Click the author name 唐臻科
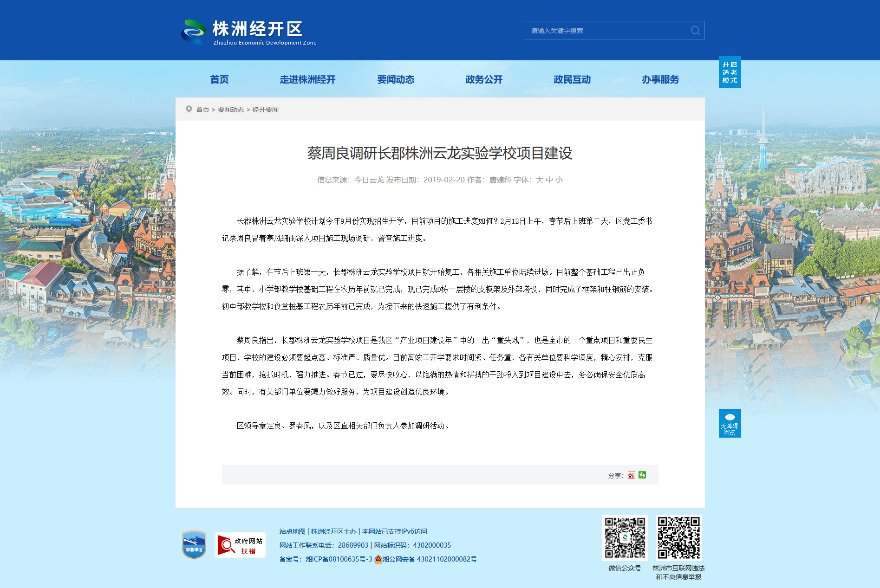The width and height of the screenshot is (880, 588). (500, 180)
